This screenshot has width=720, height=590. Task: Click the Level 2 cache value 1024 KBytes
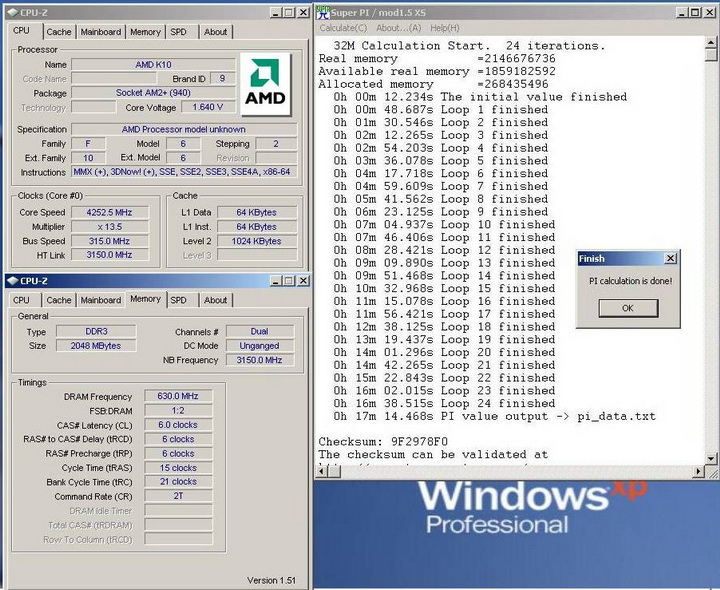click(x=257, y=241)
